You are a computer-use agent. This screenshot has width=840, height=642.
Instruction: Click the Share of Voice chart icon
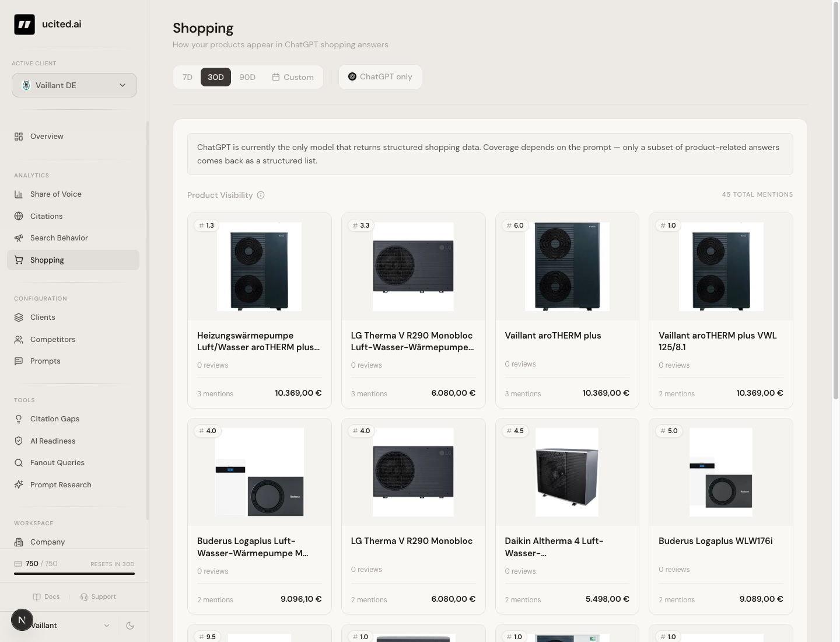coord(19,194)
